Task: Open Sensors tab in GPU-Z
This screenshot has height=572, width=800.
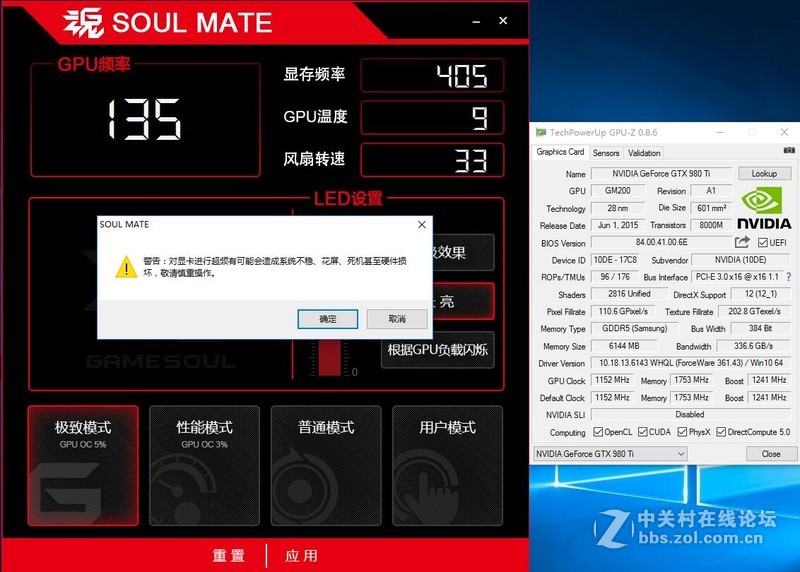Action: tap(606, 153)
